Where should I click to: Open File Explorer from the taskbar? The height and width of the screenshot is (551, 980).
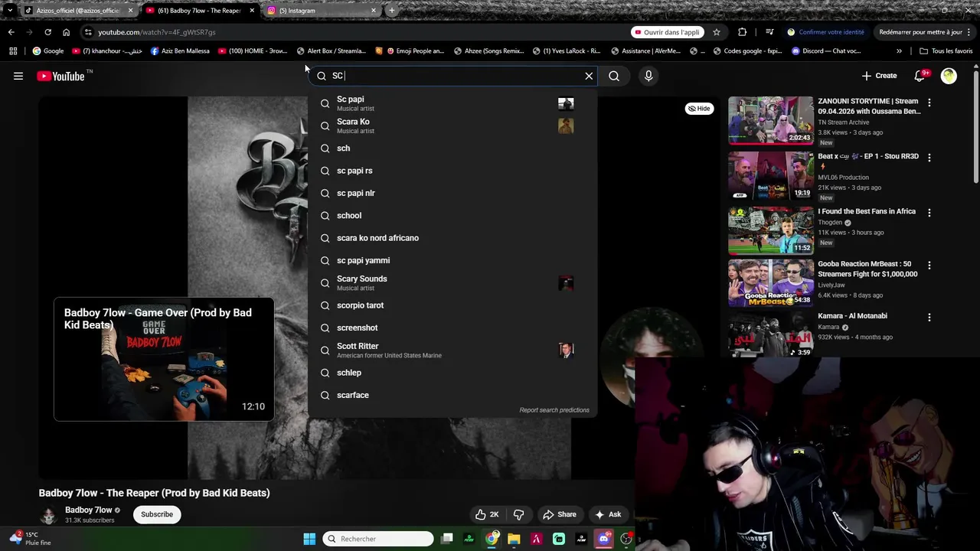(514, 539)
